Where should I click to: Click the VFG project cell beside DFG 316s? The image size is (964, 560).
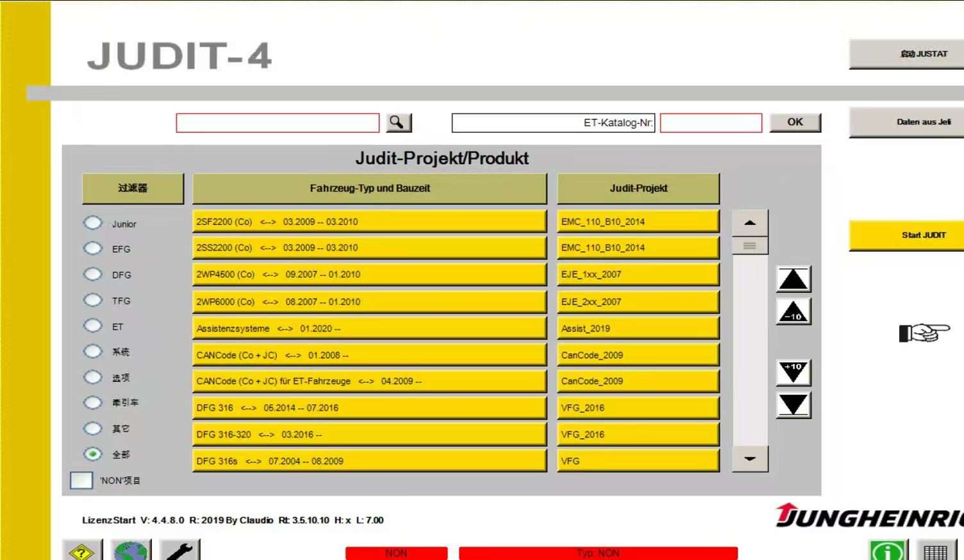(x=638, y=461)
